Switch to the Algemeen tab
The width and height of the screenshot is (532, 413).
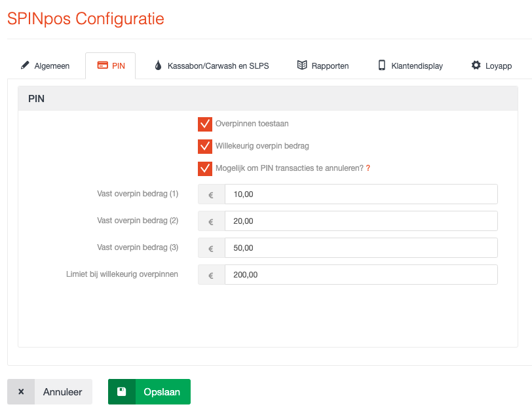click(x=46, y=66)
